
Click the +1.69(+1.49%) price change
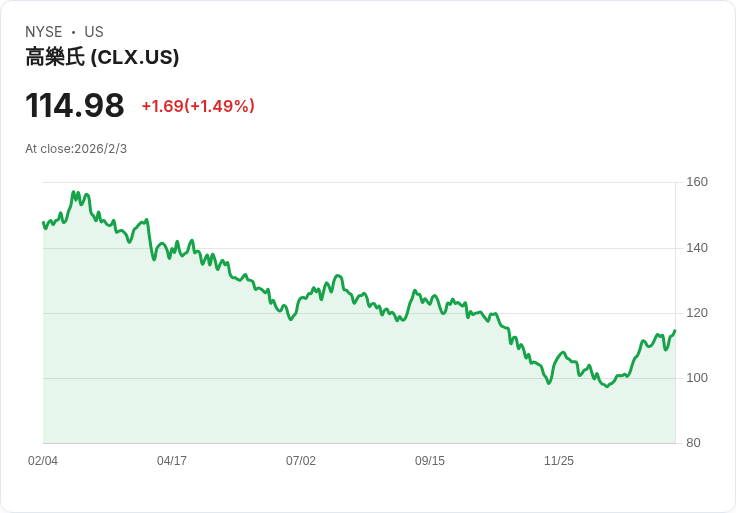coord(198,106)
